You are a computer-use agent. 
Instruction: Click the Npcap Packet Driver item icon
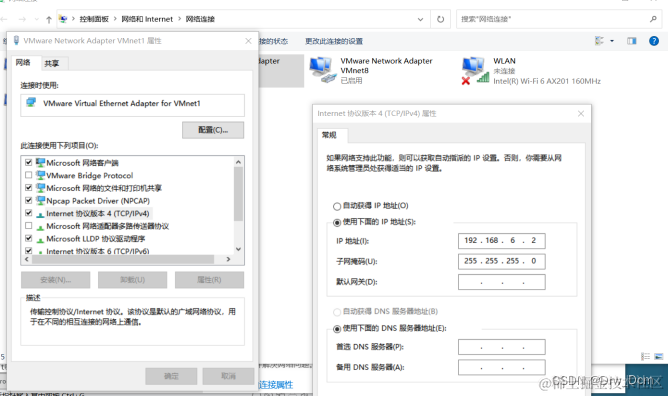pos(41,200)
